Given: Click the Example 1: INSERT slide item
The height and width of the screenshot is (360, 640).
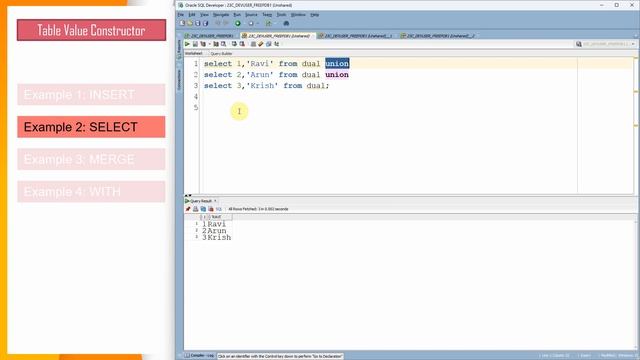Looking at the screenshot, I should 91,95.
